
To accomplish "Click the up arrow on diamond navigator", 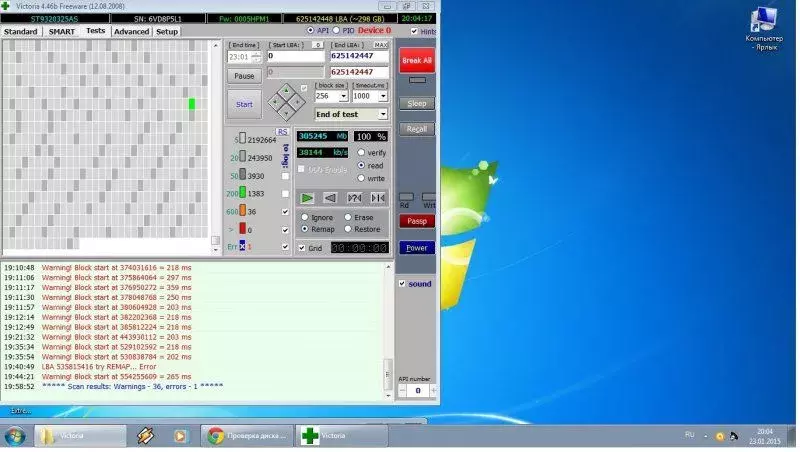I will (x=286, y=91).
